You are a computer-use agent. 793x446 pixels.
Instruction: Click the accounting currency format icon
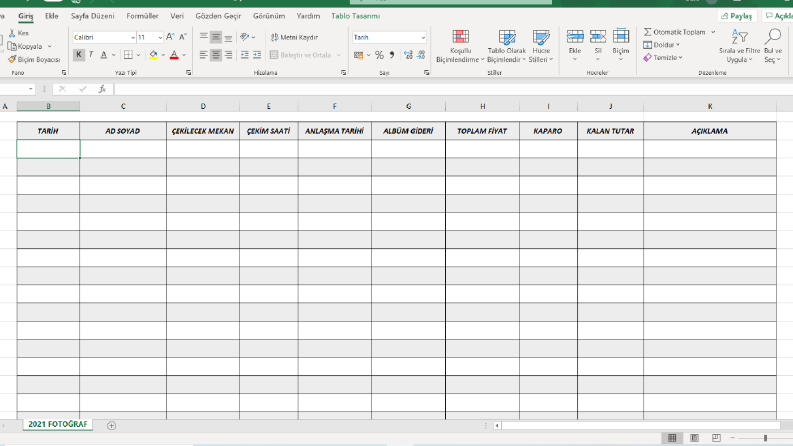pos(359,55)
